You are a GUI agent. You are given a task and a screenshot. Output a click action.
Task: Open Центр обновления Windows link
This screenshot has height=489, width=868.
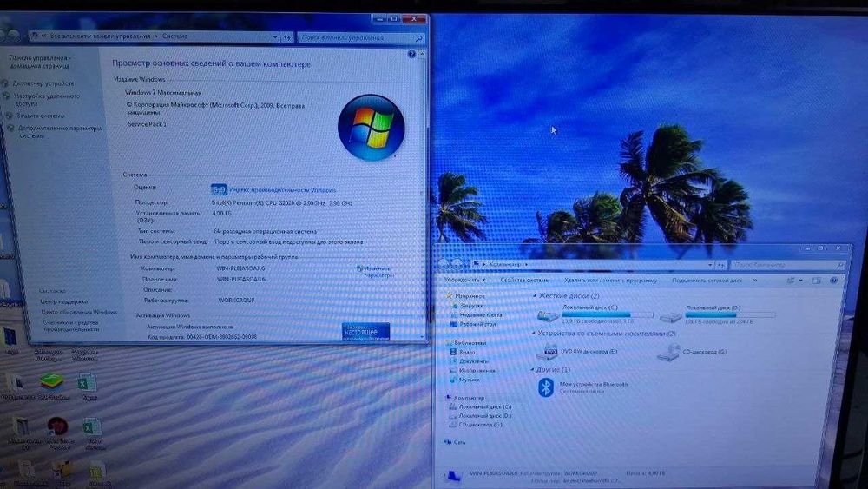[79, 312]
